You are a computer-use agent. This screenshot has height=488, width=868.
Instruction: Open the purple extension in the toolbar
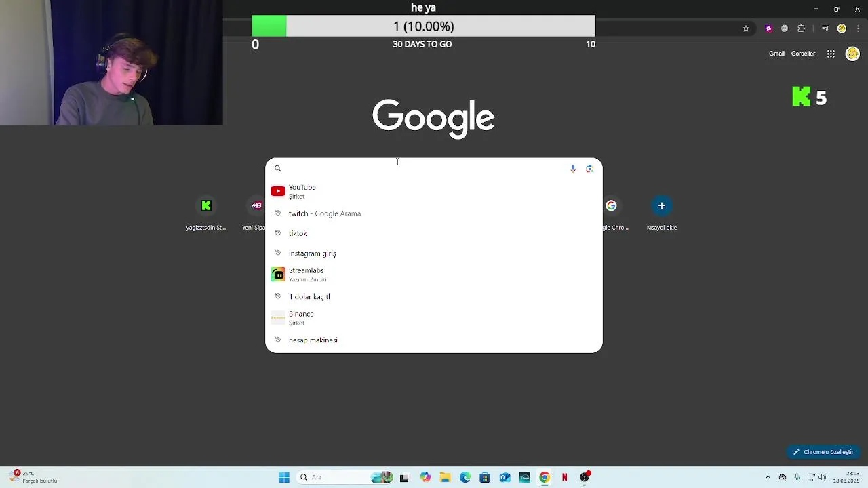click(x=768, y=28)
